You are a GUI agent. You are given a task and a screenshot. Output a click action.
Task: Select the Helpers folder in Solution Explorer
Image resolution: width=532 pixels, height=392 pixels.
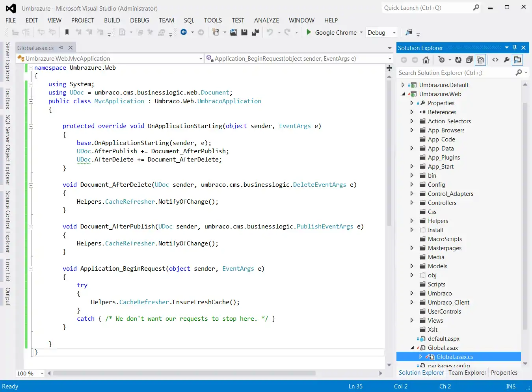click(x=438, y=221)
